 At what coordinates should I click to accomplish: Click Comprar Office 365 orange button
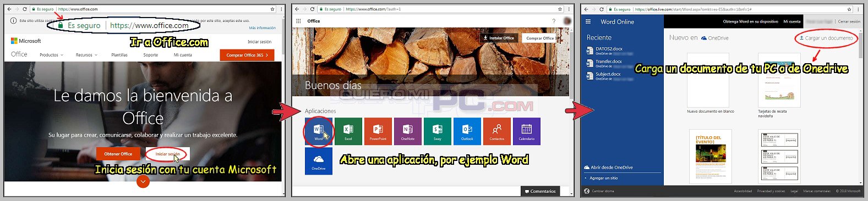coord(247,55)
